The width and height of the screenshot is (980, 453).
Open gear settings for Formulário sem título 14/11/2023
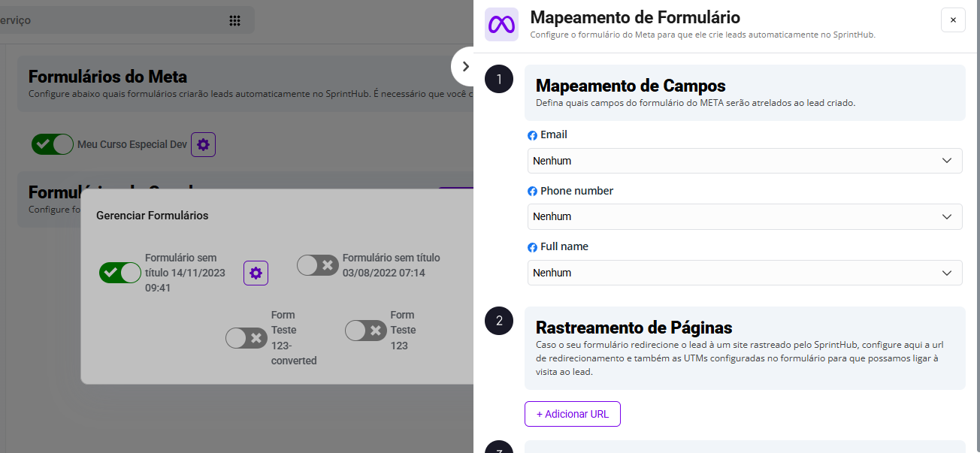click(256, 273)
